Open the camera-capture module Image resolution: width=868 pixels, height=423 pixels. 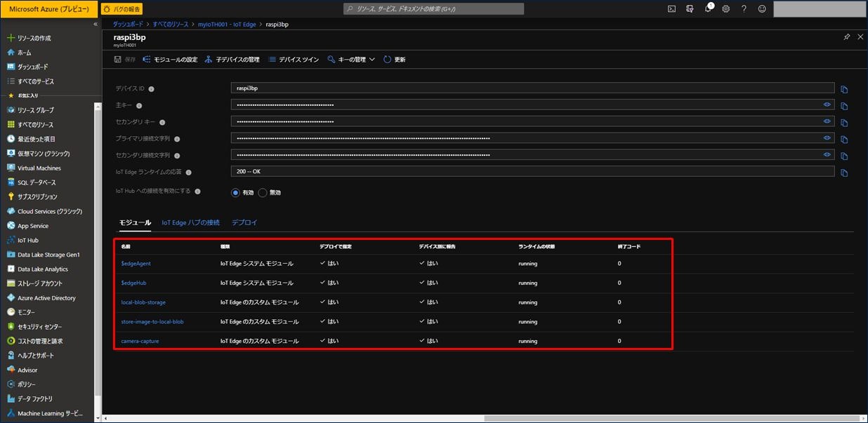140,341
